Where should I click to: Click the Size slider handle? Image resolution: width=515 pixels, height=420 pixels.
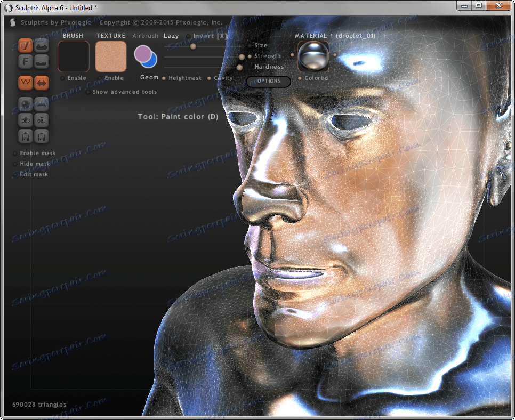(193, 46)
